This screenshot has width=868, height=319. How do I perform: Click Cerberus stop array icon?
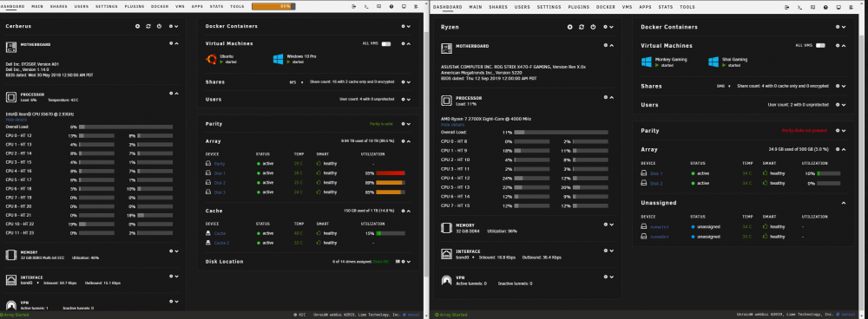point(138,26)
